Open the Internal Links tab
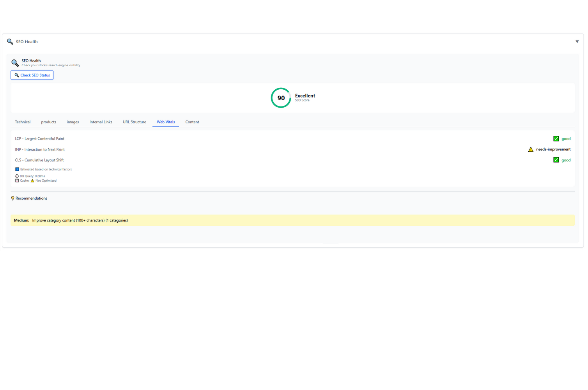The width and height of the screenshot is (588, 390). (x=101, y=122)
